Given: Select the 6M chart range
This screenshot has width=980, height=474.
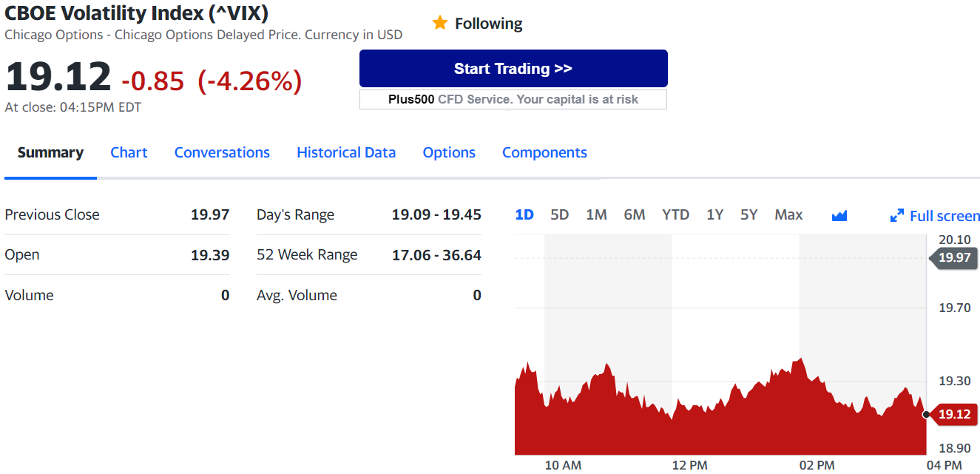Looking at the screenshot, I should tap(635, 214).
